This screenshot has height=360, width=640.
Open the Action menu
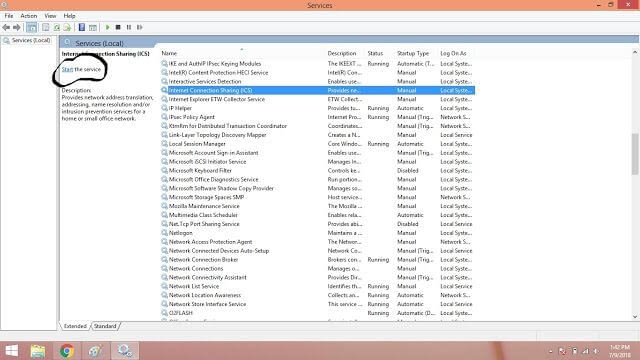pos(29,16)
